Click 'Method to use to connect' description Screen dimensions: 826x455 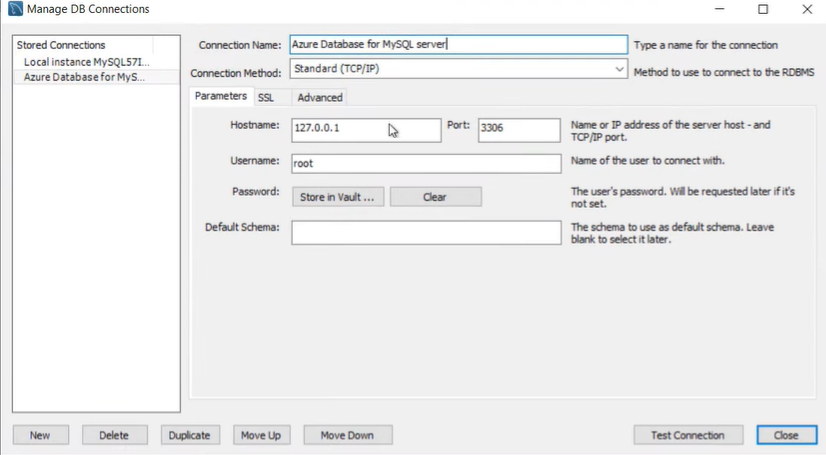tap(724, 73)
